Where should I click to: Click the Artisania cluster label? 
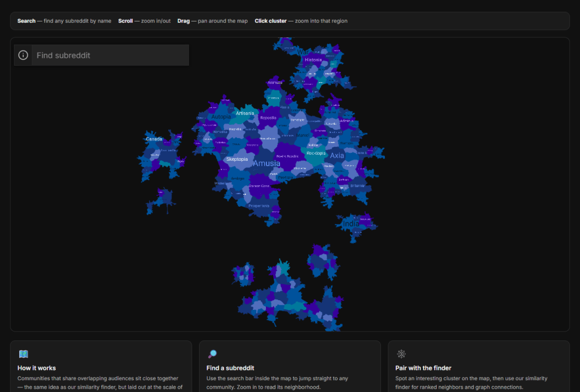click(245, 113)
